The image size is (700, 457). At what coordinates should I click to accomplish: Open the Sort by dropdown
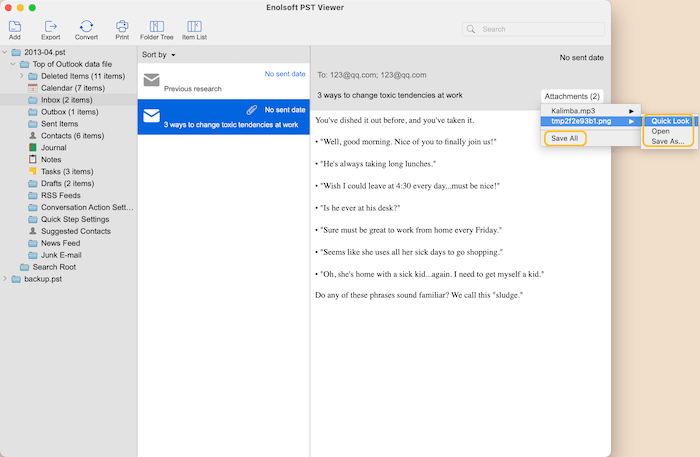click(x=159, y=54)
